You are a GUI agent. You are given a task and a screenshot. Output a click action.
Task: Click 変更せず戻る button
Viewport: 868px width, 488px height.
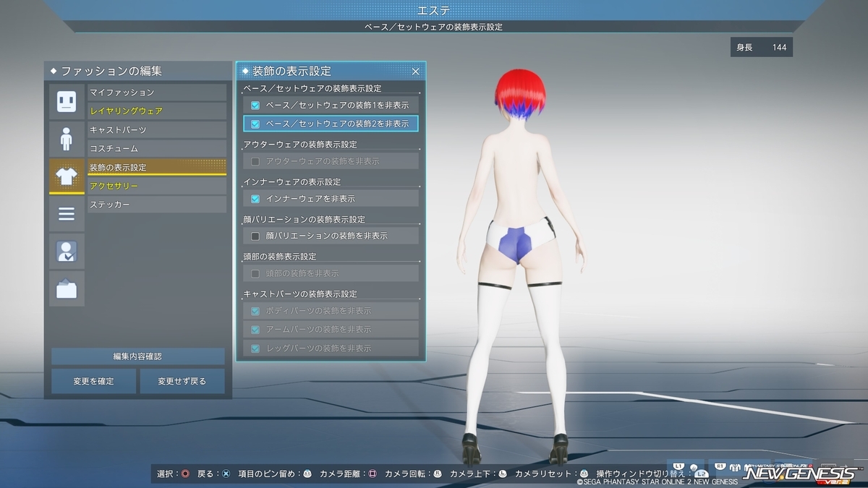(182, 381)
